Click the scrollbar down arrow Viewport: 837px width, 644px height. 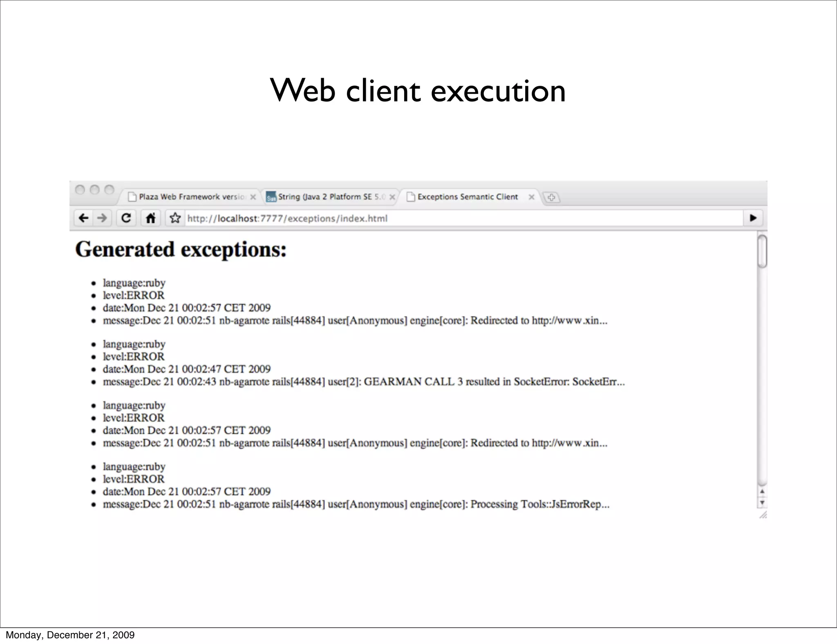[762, 502]
